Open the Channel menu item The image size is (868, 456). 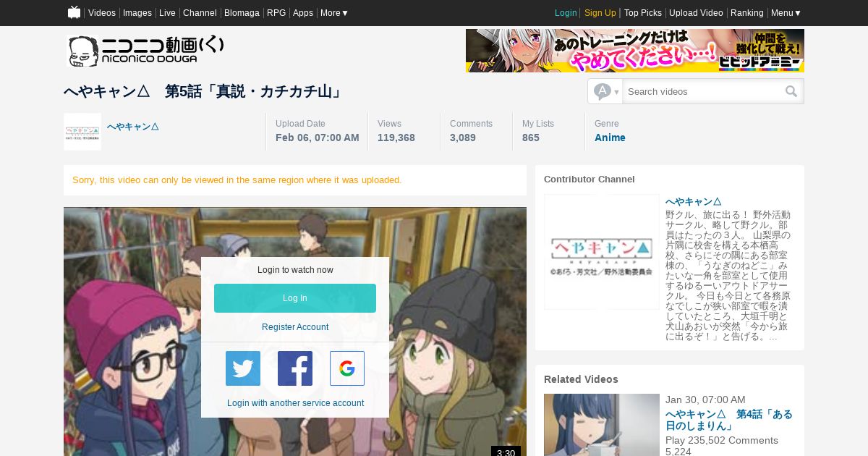200,13
